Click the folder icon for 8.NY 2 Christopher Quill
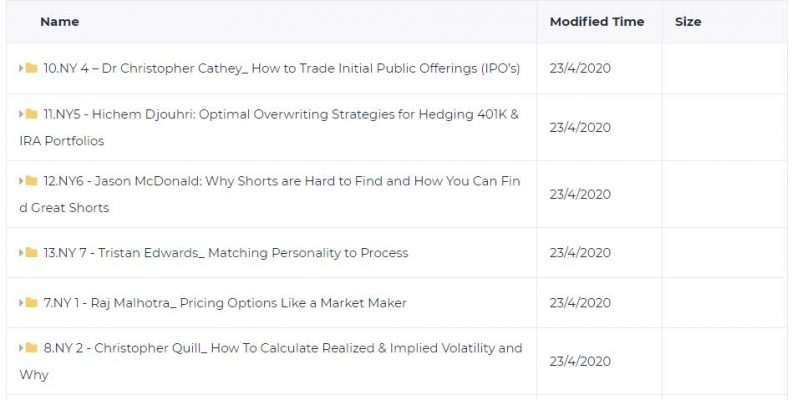Image resolution: width=792 pixels, height=400 pixels. 31,347
